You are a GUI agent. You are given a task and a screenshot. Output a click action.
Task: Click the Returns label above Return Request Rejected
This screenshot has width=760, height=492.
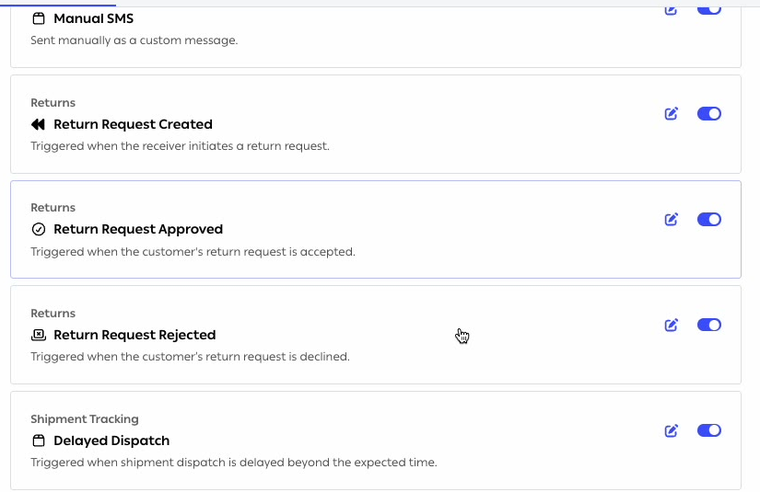(x=53, y=313)
